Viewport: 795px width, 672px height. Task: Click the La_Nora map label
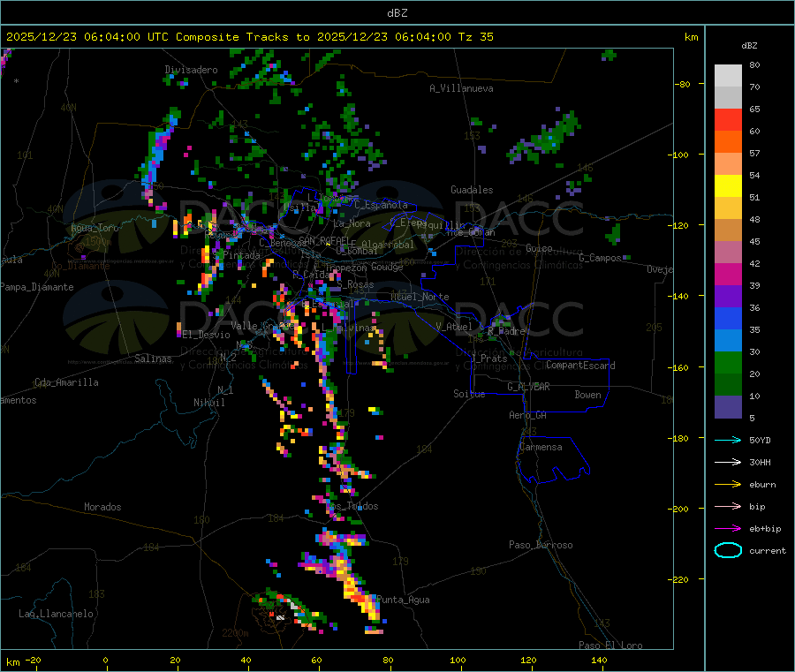[352, 223]
